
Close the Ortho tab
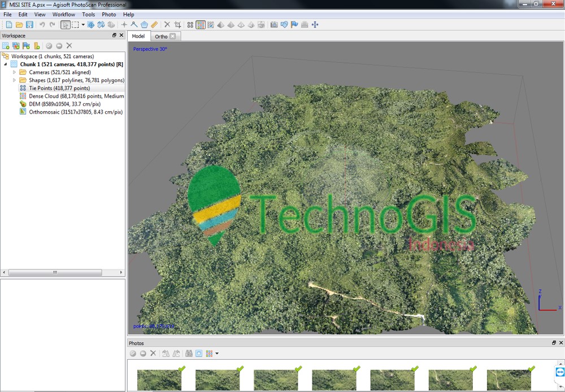pyautogui.click(x=172, y=36)
